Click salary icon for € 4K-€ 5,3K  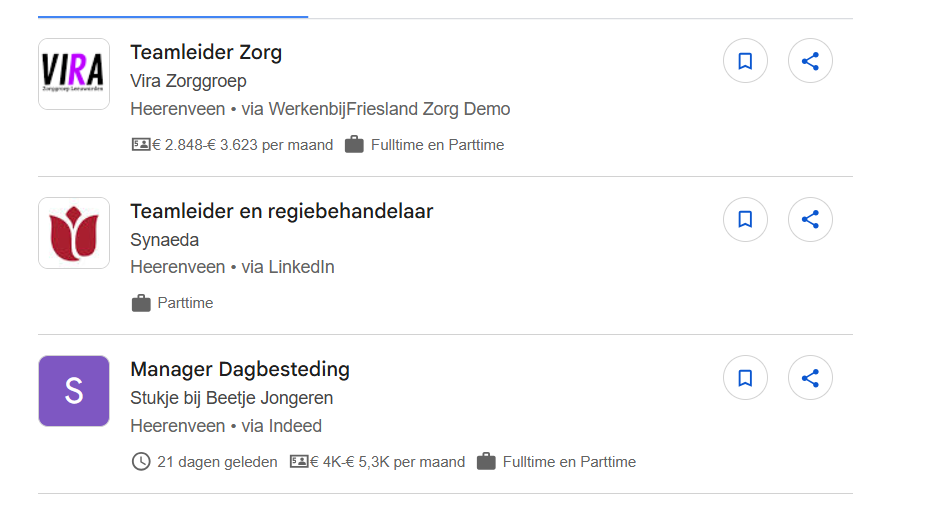click(x=299, y=462)
